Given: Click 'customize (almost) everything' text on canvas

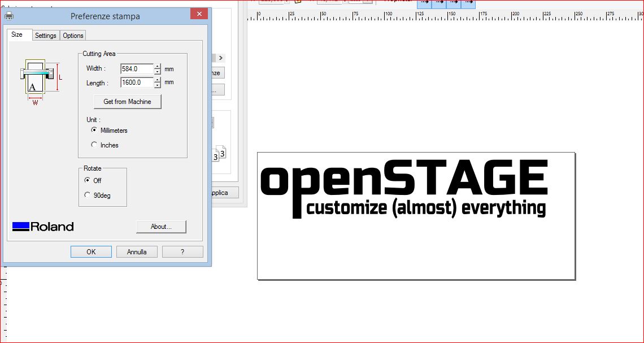Looking at the screenshot, I should coord(426,209).
